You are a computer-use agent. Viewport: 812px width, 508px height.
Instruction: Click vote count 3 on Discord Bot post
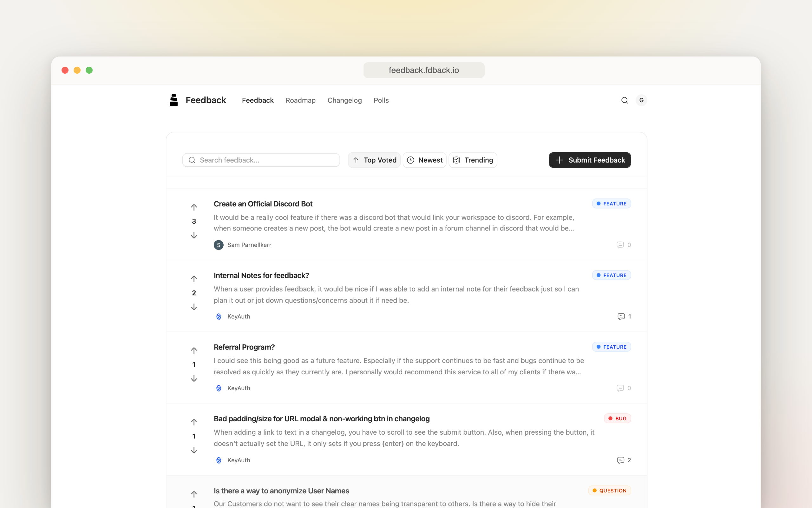click(x=194, y=221)
